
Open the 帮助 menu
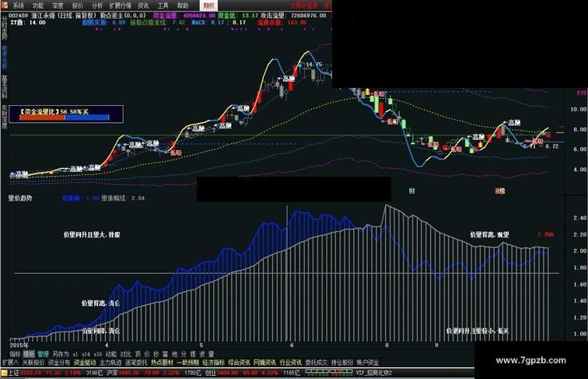click(x=183, y=5)
